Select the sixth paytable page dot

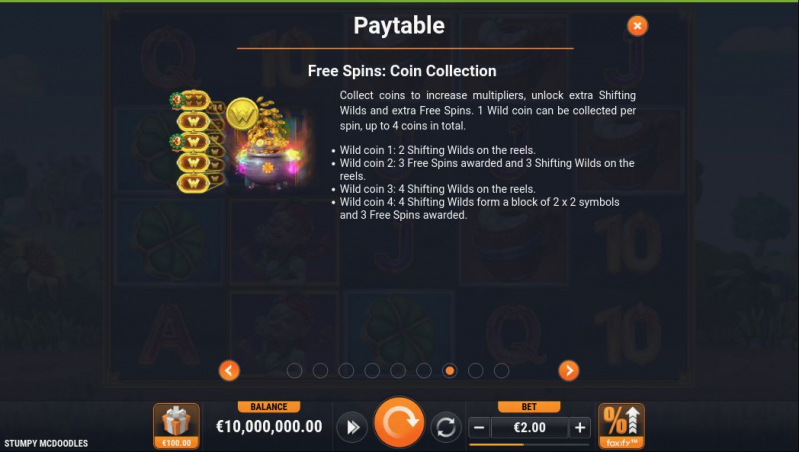point(424,370)
